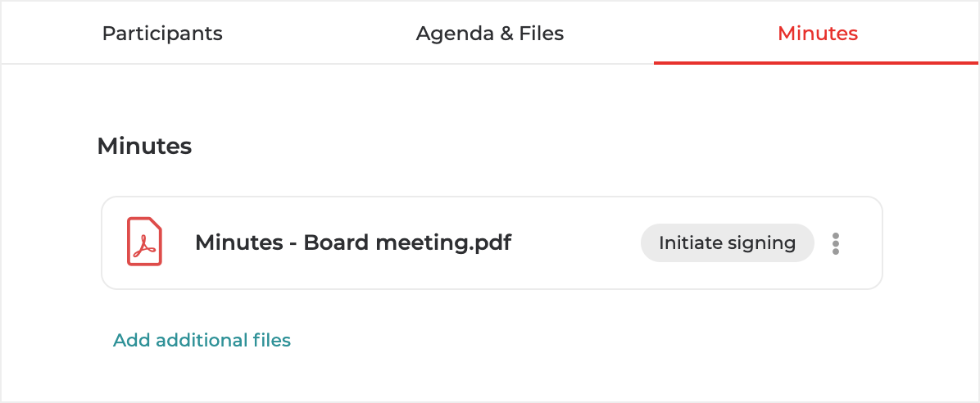Viewport: 980px width, 403px height.
Task: Click the teal link below the file card
Action: 202,340
